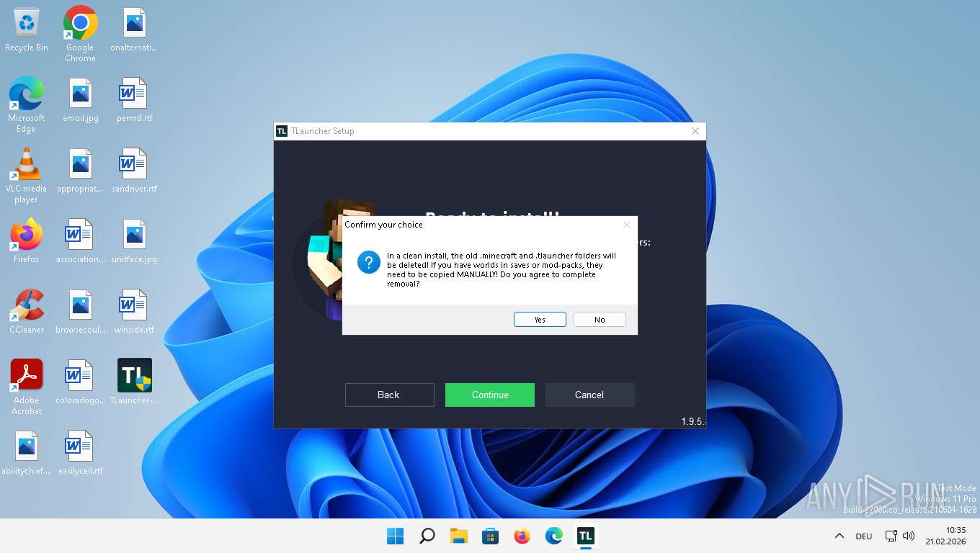Select the Firefox desktop shortcut
Screen dimensions: 980x553
pyautogui.click(x=27, y=240)
